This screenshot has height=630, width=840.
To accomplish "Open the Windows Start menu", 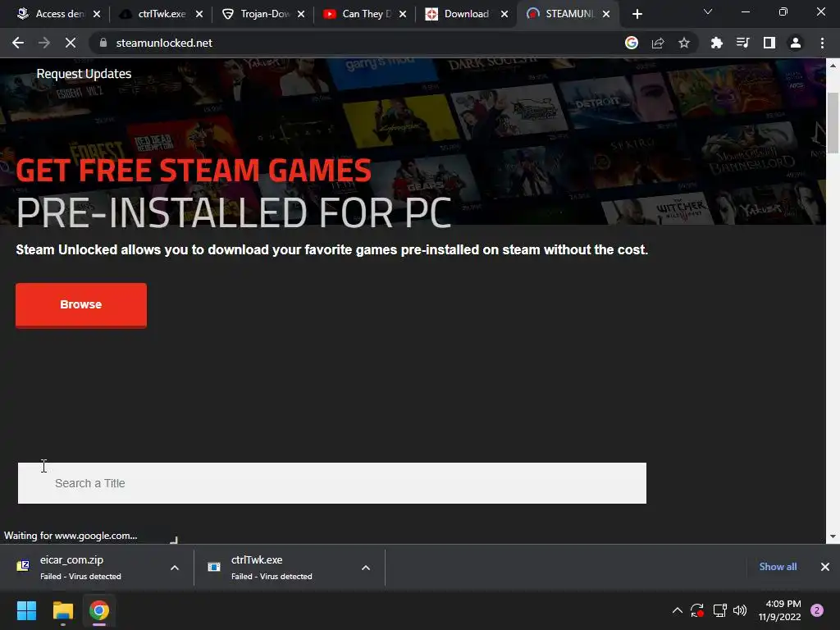I will (26, 610).
